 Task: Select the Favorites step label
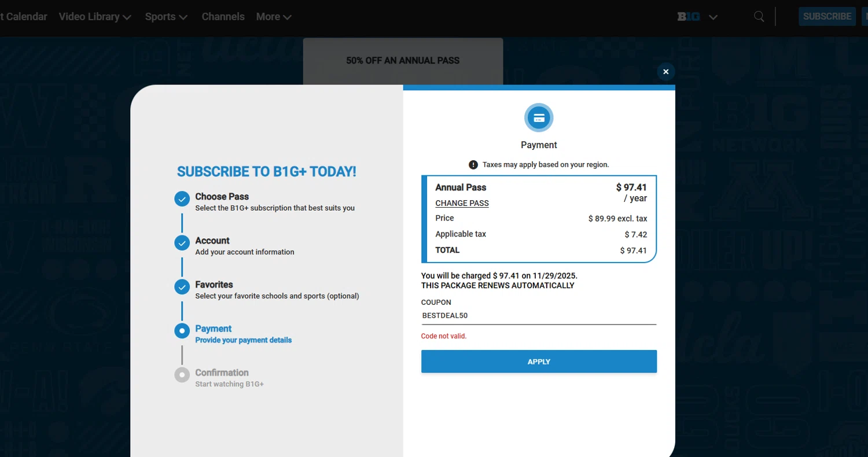[214, 285]
